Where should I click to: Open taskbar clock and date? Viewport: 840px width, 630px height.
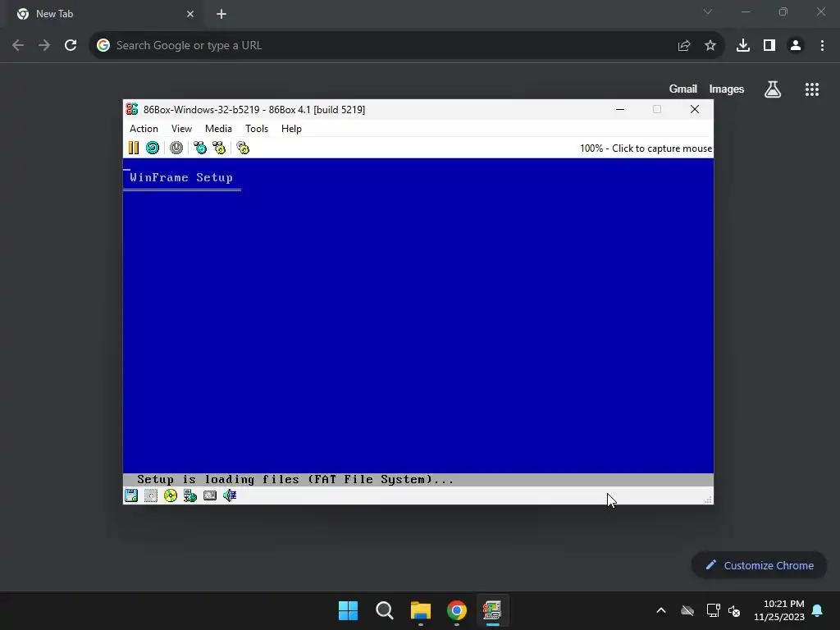pos(779,610)
